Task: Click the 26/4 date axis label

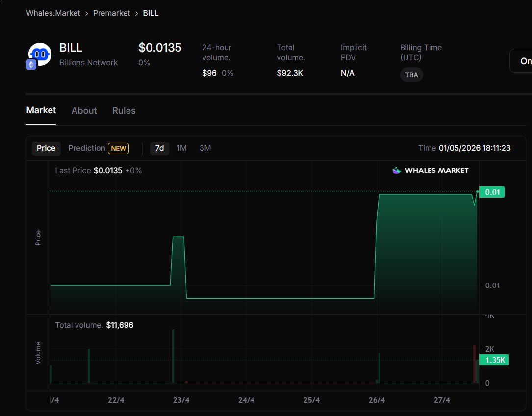Action: point(377,400)
